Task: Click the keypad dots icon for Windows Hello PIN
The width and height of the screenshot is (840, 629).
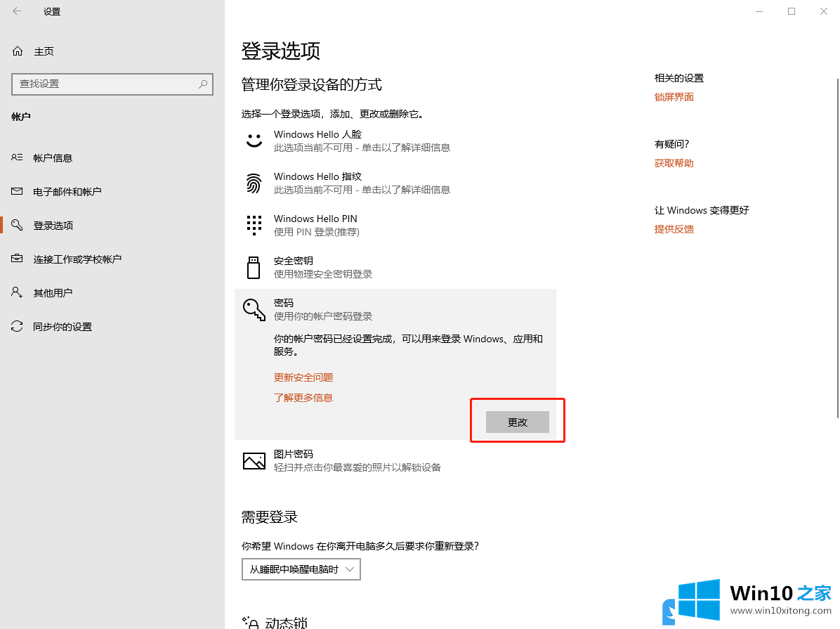Action: tap(254, 225)
